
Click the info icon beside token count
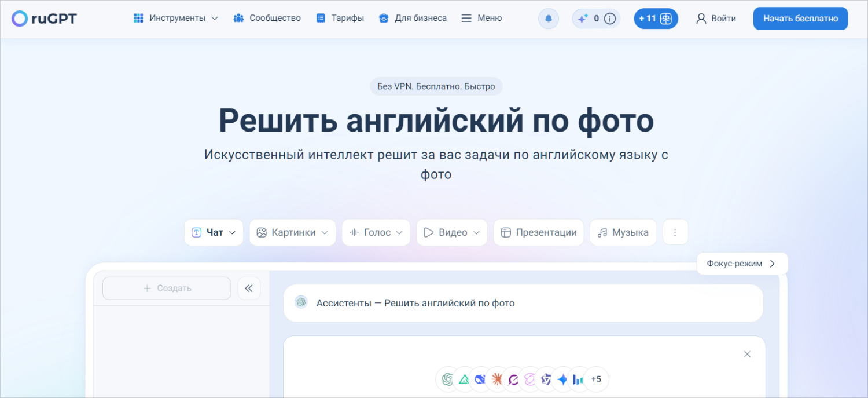coord(609,19)
